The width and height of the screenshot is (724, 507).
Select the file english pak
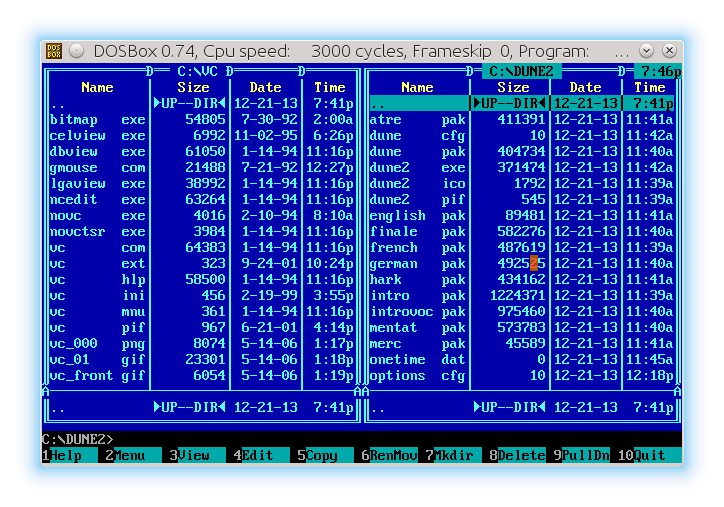(522, 216)
